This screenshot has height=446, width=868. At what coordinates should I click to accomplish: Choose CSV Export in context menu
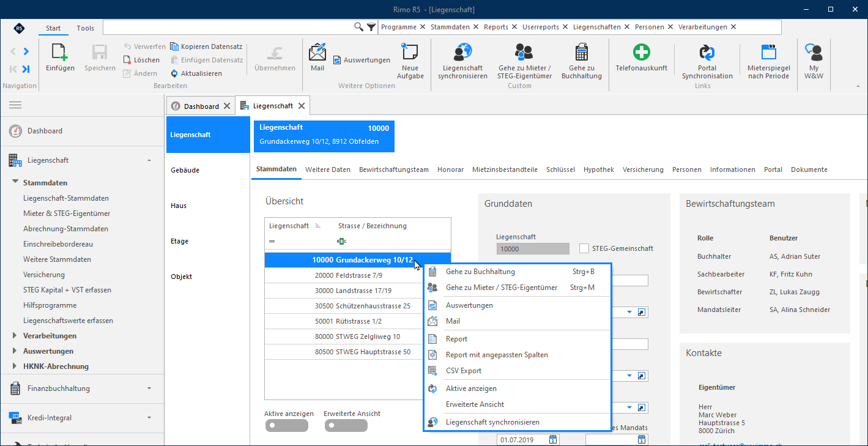[x=517, y=371]
